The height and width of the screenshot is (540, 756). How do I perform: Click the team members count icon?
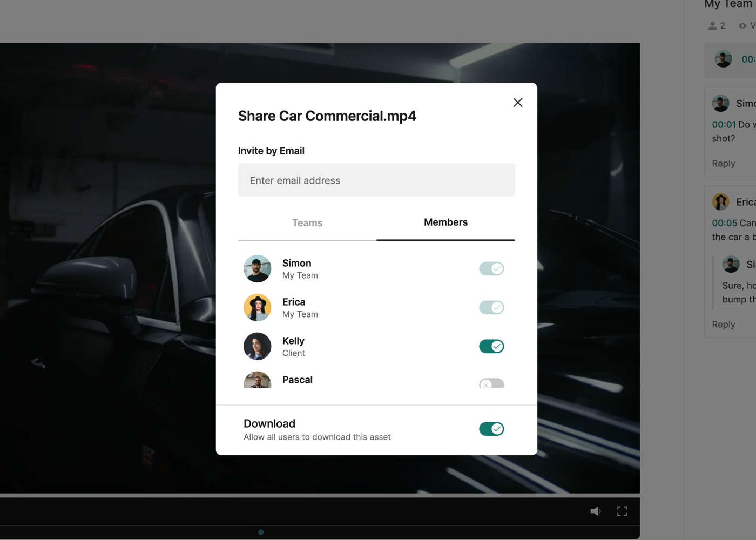[713, 26]
